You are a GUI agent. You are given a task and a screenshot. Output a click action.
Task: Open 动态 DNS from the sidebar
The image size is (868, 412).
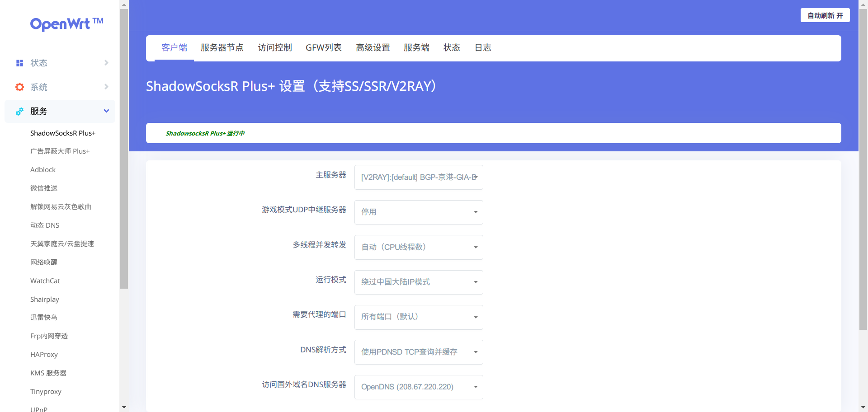tap(45, 225)
